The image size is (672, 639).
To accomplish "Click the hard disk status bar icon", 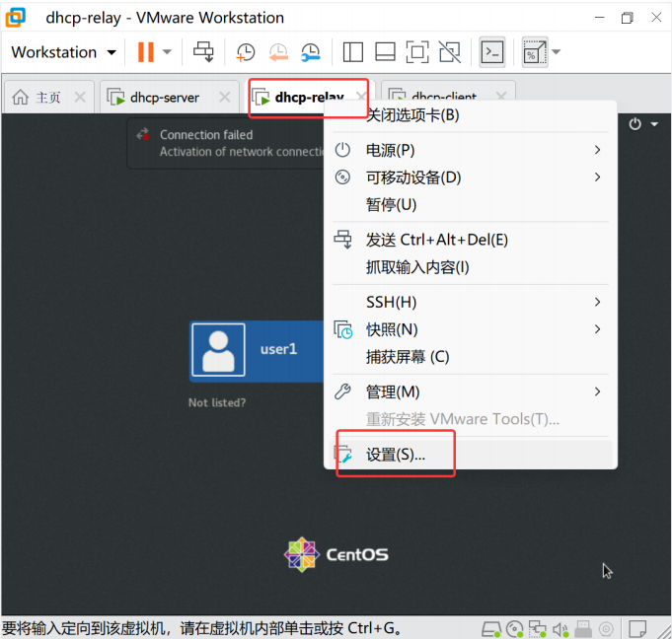I will (491, 629).
